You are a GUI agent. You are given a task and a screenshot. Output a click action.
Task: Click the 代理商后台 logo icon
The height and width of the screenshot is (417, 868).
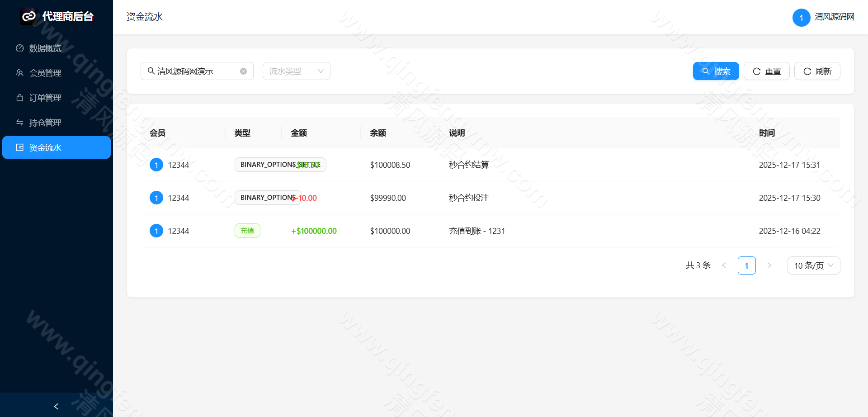[28, 16]
